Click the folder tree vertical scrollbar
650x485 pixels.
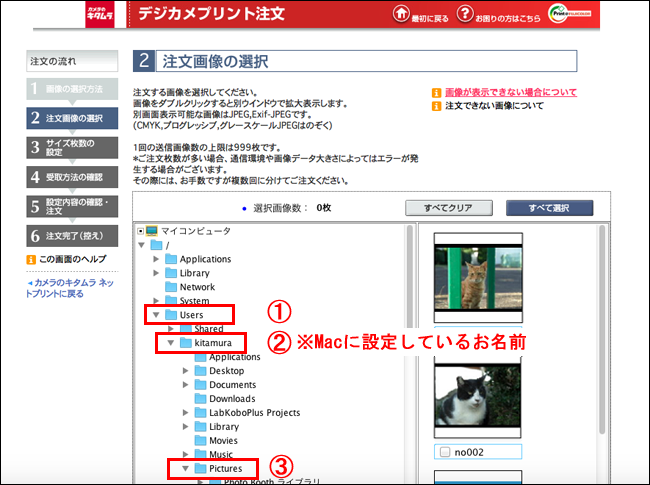[x=409, y=350]
